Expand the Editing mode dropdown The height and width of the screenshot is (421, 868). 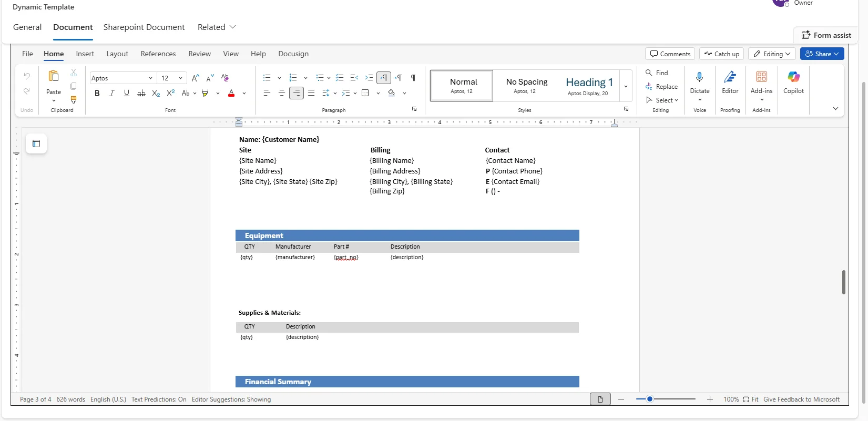pyautogui.click(x=772, y=54)
